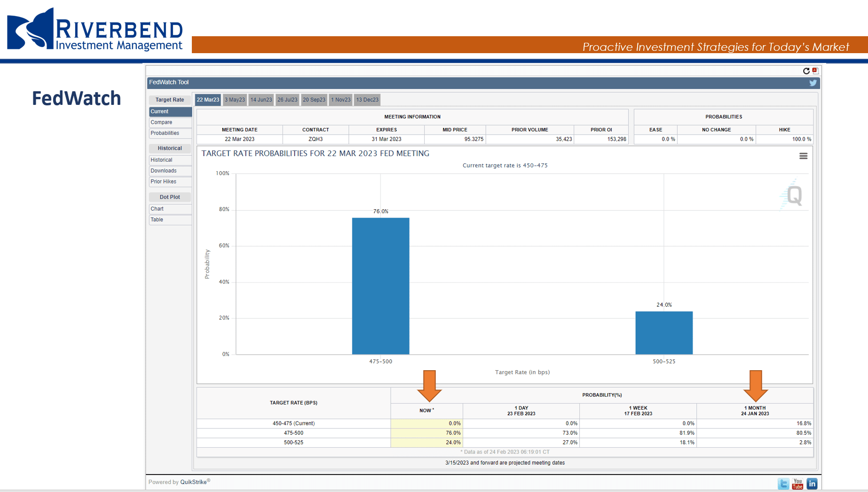
Task: Click the PDF export icon
Action: (815, 71)
